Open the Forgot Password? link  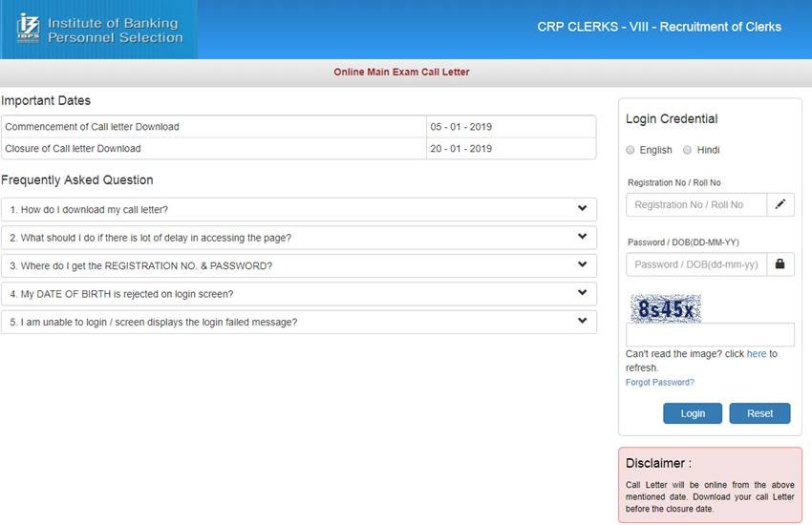(x=660, y=382)
